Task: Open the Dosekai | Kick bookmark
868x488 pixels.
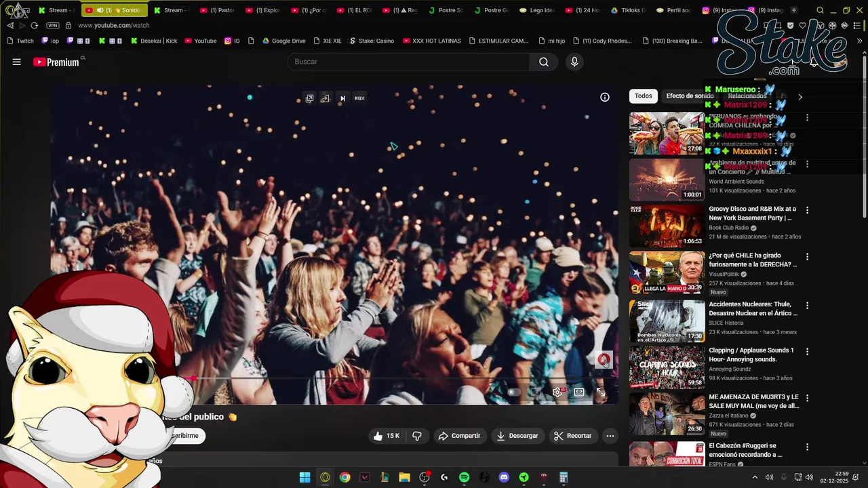Action: click(153, 41)
